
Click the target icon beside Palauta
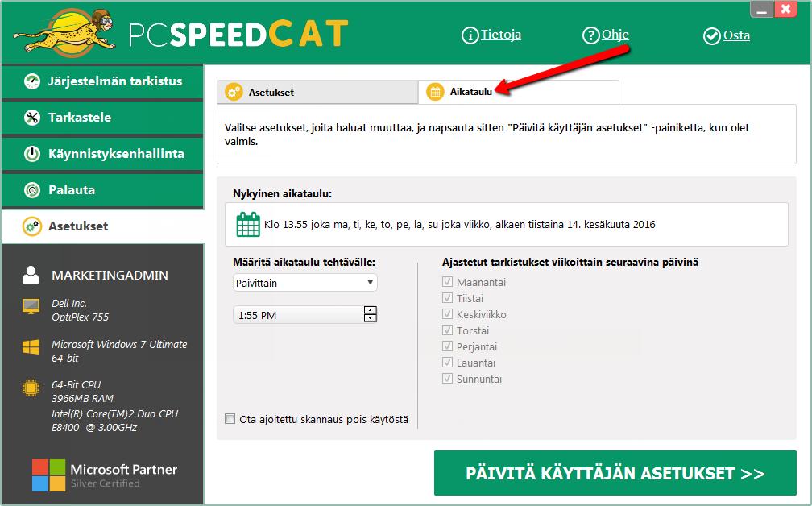[x=32, y=190]
